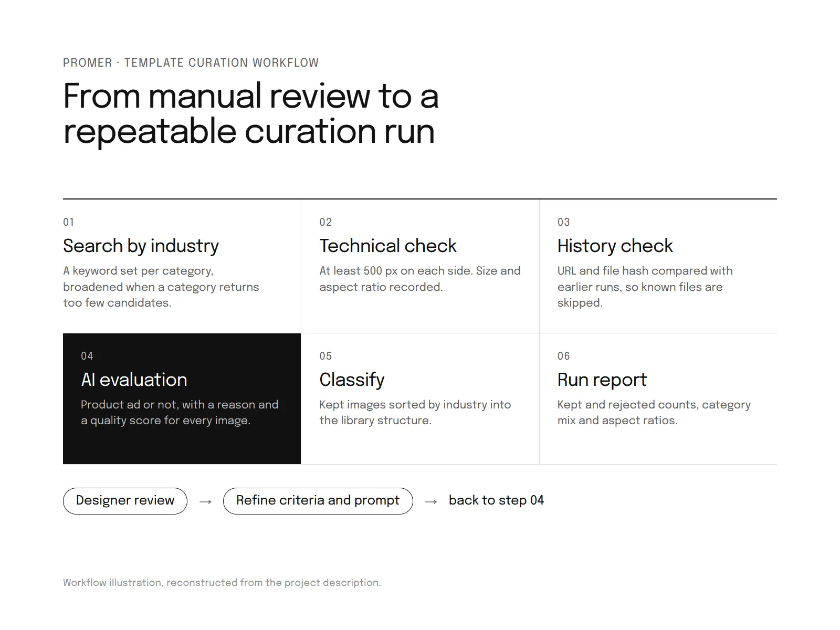Screen dimensions: 840x630
Task: Click the Designer review pill
Action: coord(125,501)
